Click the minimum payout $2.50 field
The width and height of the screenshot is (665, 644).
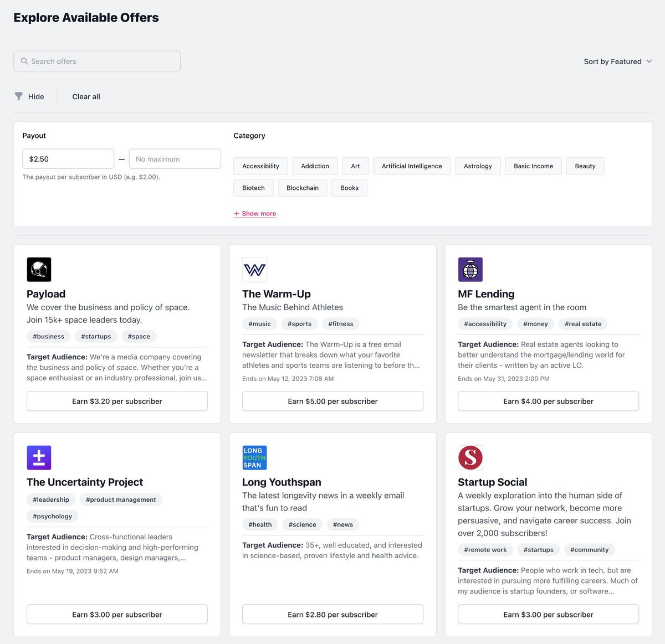click(x=68, y=159)
